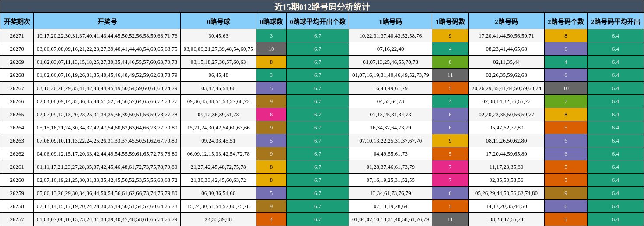644x226 pixels.
Task: Click 0路号球 cell 09,24,33,45,51
Action: [218, 141]
